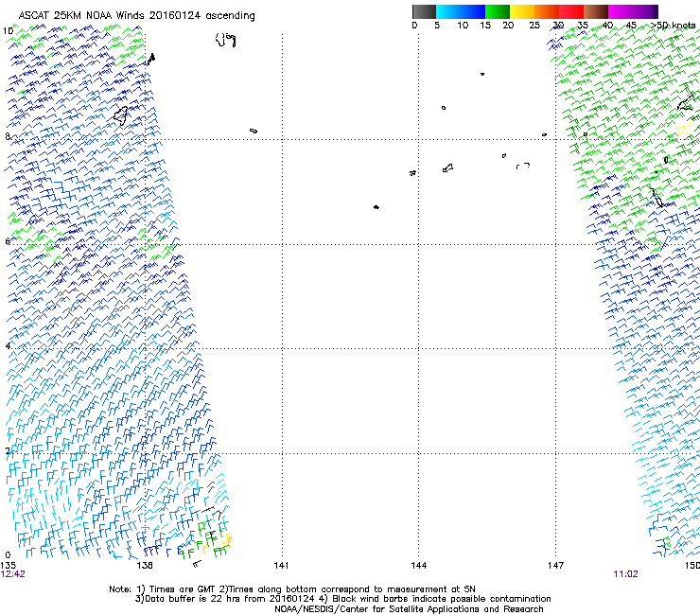Click the longitude label "147"
Viewport: 700px width, 615px height.
pyautogui.click(x=556, y=566)
